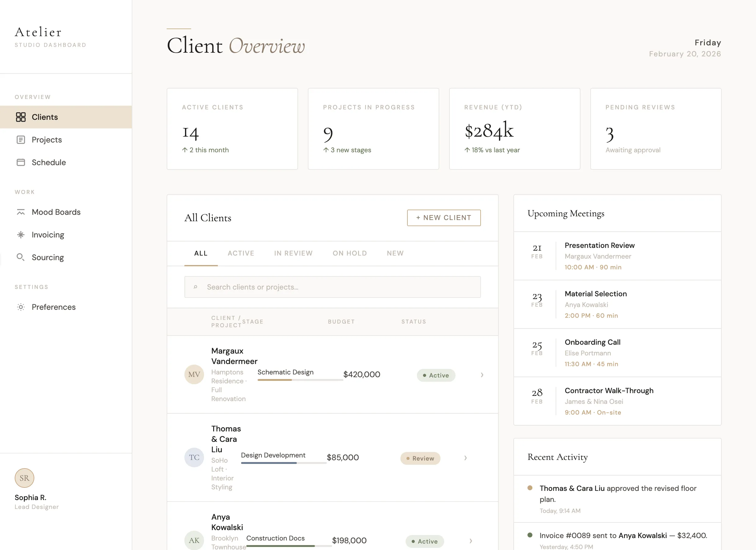Select the On Hold filter tab
This screenshot has height=550, width=756.
coord(350,253)
